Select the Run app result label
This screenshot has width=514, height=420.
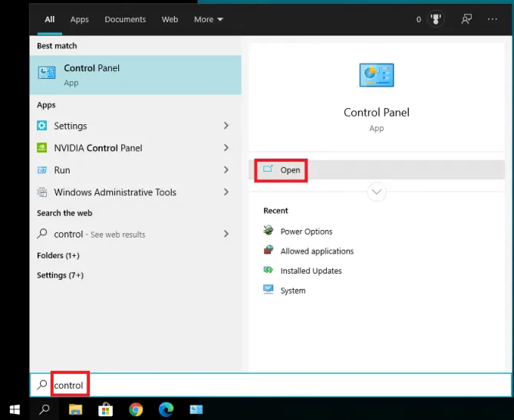[x=62, y=170]
